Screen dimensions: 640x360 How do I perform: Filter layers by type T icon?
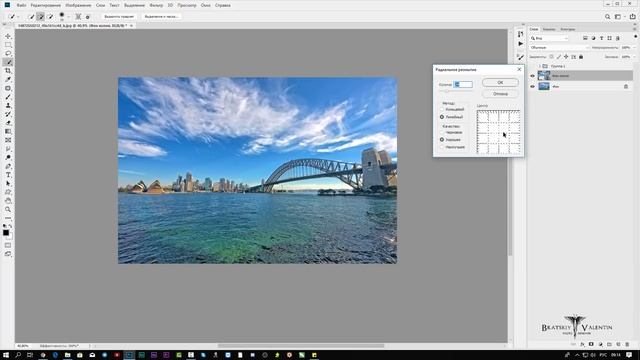coord(601,38)
